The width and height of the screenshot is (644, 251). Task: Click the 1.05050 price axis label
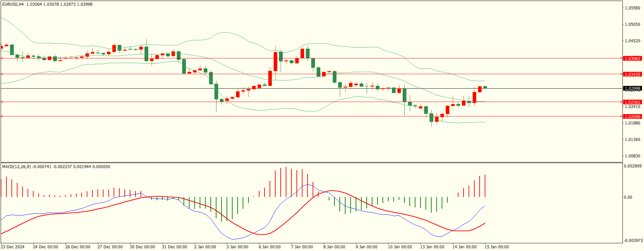click(633, 24)
